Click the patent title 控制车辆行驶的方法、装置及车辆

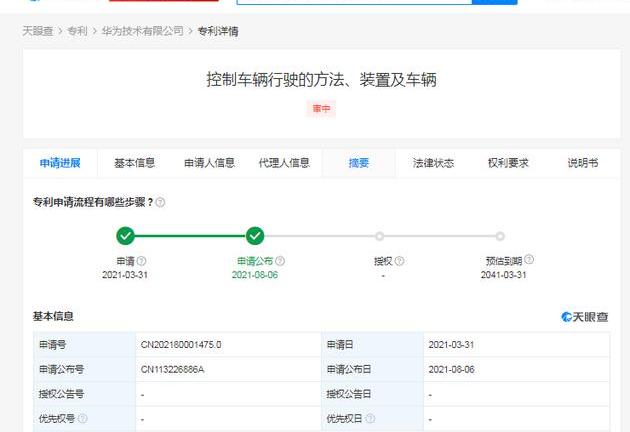tap(321, 80)
